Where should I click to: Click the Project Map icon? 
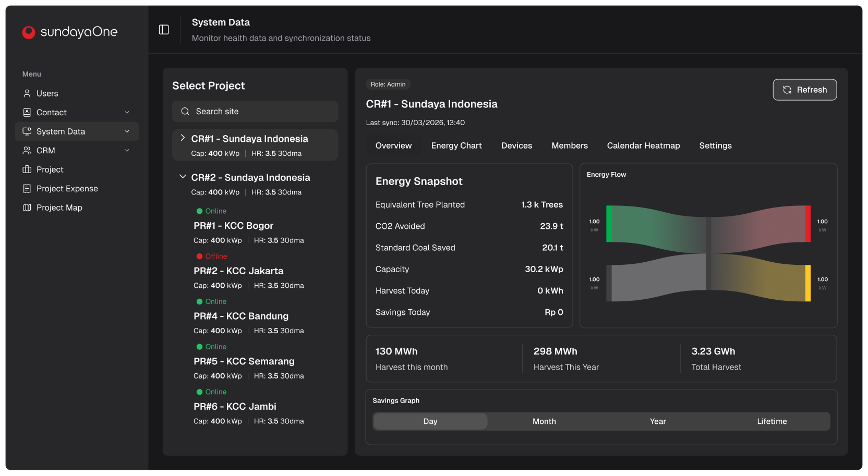click(x=27, y=208)
